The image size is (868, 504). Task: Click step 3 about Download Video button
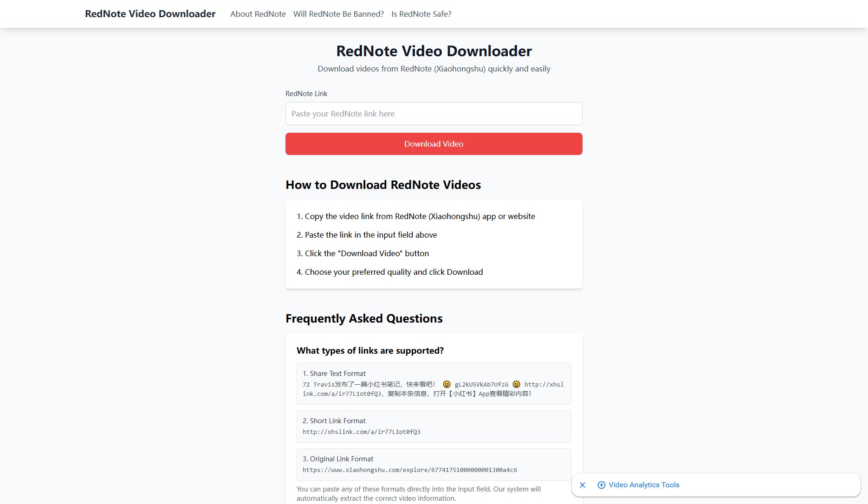tap(363, 253)
